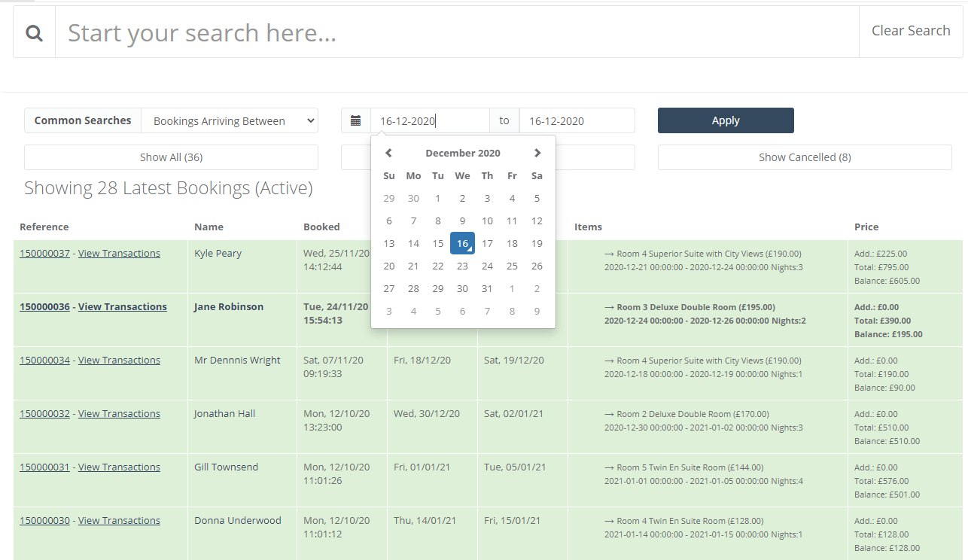This screenshot has height=560, width=968.
Task: Click the second date field after 'to'
Action: pyautogui.click(x=577, y=120)
